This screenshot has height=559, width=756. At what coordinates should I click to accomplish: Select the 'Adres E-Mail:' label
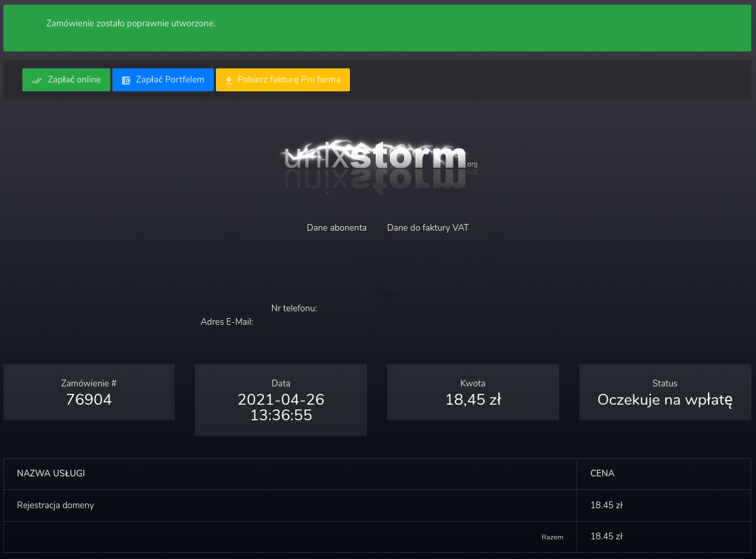click(x=227, y=321)
